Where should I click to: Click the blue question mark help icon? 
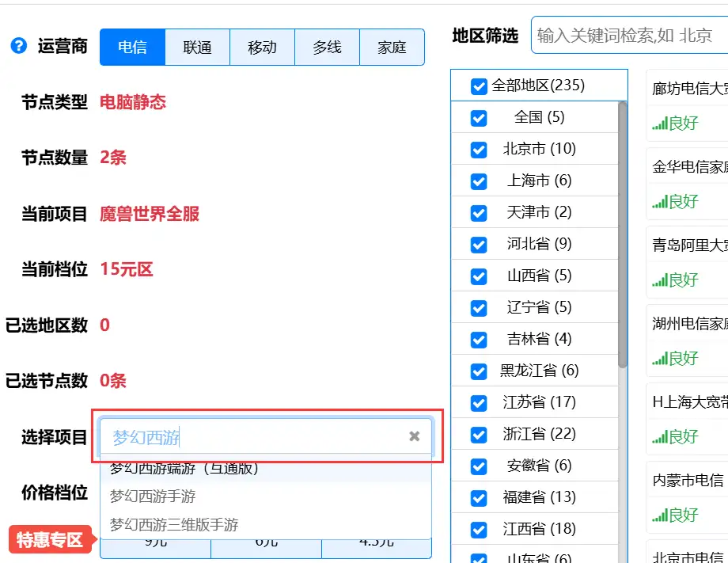click(19, 46)
